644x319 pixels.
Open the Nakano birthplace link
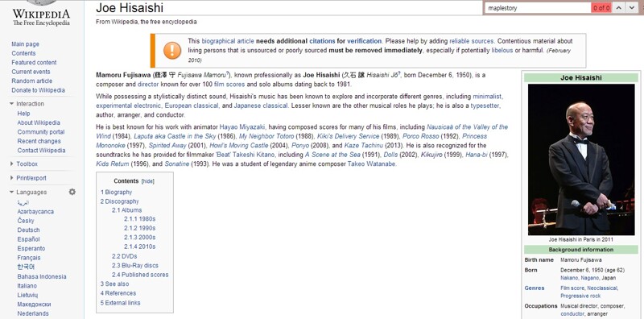tap(569, 278)
